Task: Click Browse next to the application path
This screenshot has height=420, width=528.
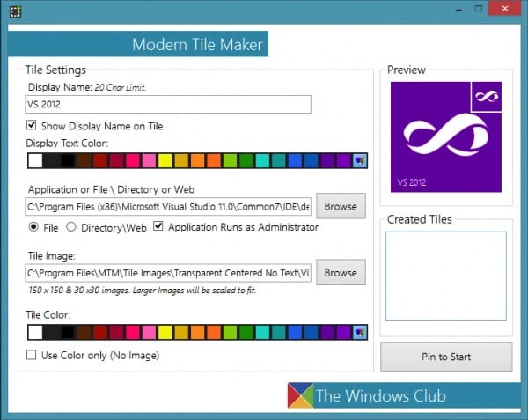Action: pyautogui.click(x=341, y=206)
